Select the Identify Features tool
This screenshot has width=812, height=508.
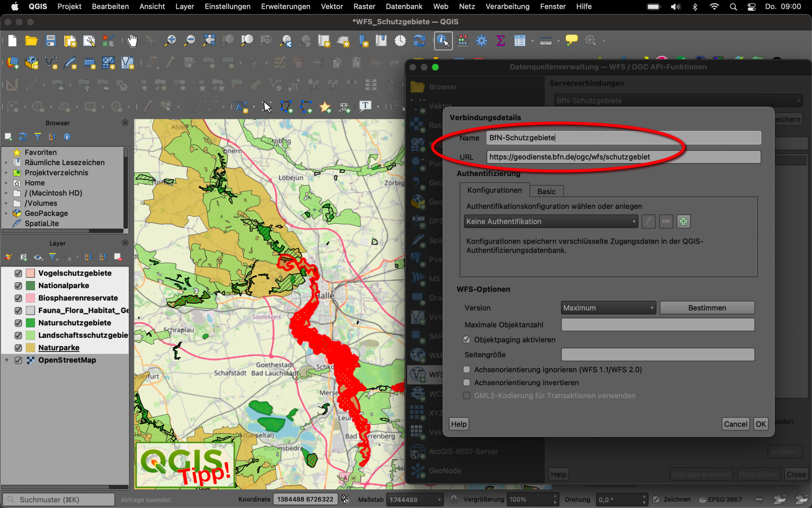click(443, 40)
